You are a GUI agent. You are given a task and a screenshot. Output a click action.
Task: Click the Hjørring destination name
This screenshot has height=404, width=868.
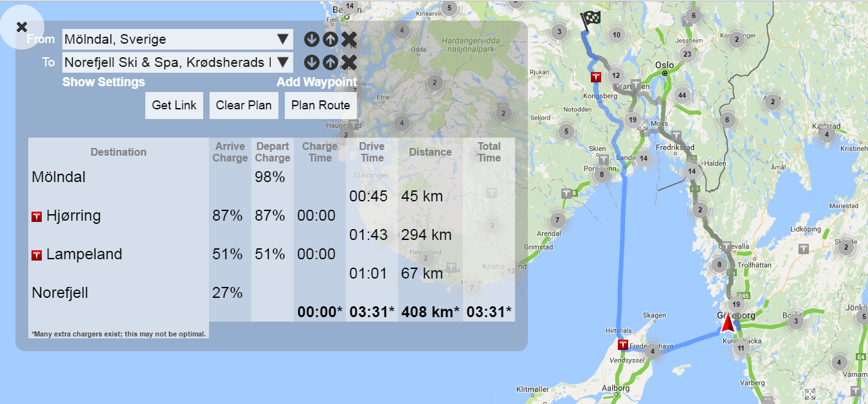[x=73, y=216]
